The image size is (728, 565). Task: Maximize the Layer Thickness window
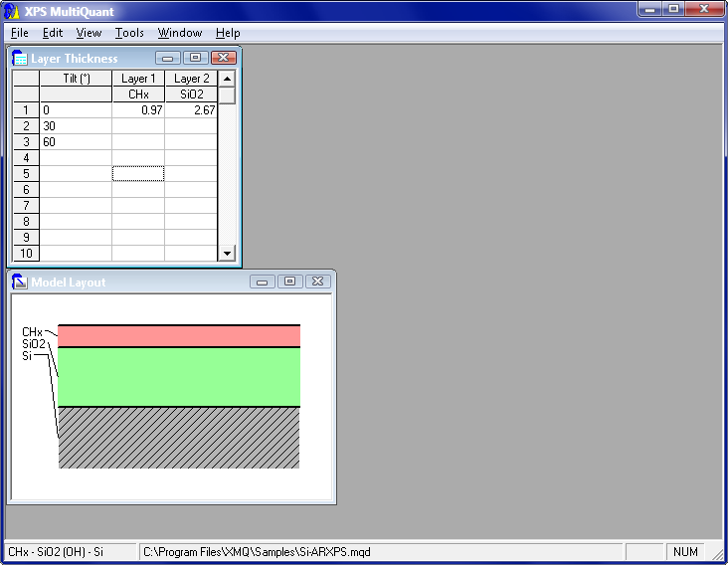coord(196,58)
